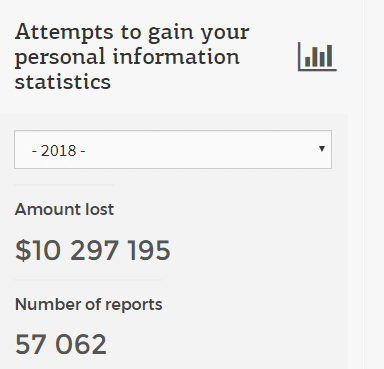Click the $10 297 195 amount value
The height and width of the screenshot is (369, 384).
pyautogui.click(x=93, y=250)
